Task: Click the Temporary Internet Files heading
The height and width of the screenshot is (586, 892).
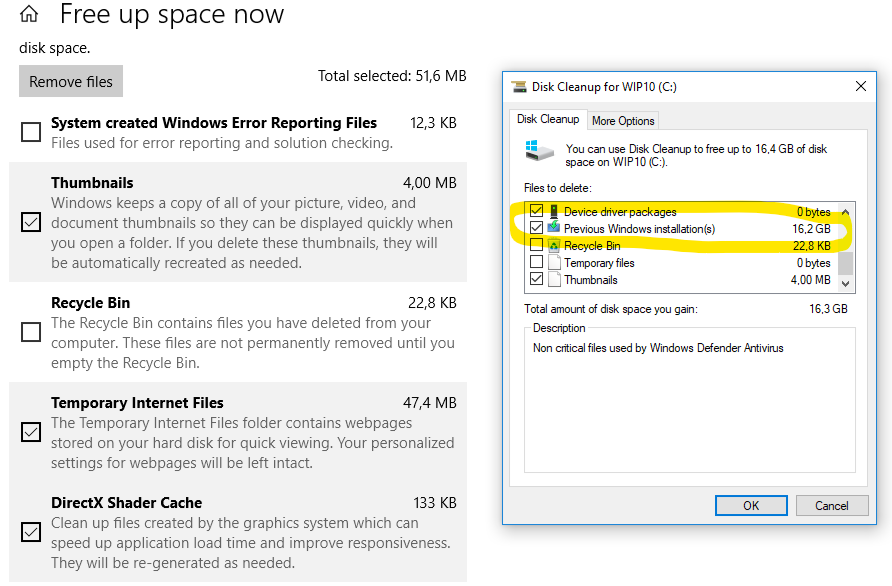Action: pos(137,403)
